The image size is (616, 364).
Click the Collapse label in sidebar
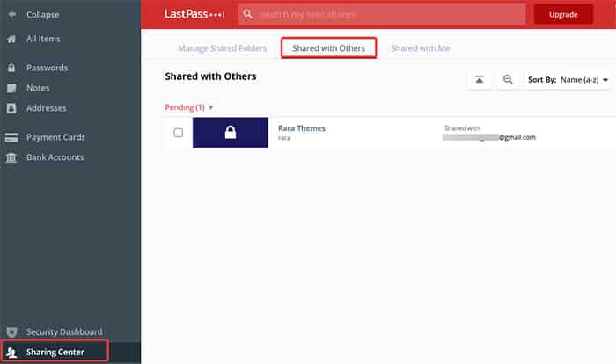click(43, 15)
